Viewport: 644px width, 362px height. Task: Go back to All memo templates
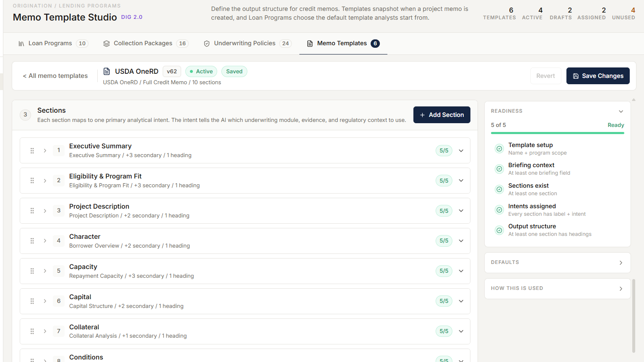point(55,76)
